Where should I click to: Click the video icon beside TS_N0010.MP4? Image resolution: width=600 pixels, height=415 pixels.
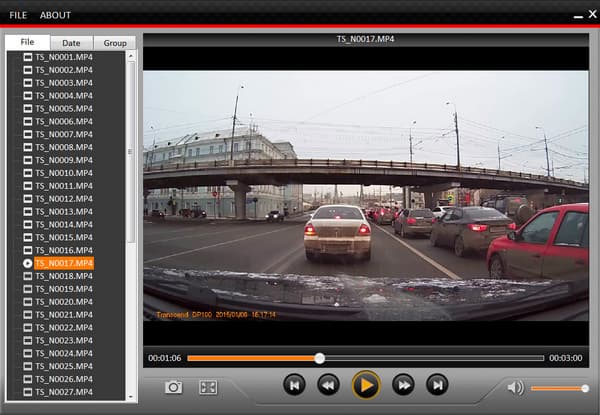28,173
